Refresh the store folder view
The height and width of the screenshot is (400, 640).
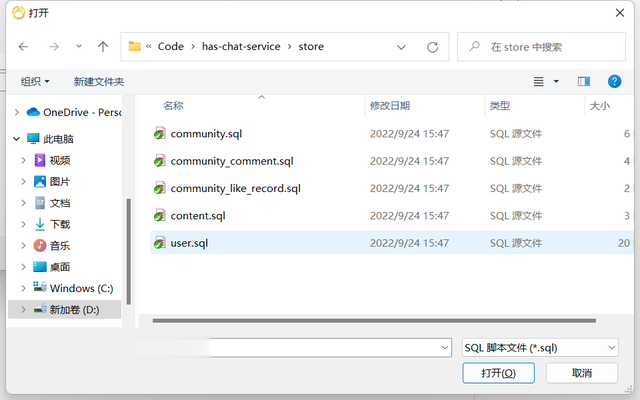433,47
